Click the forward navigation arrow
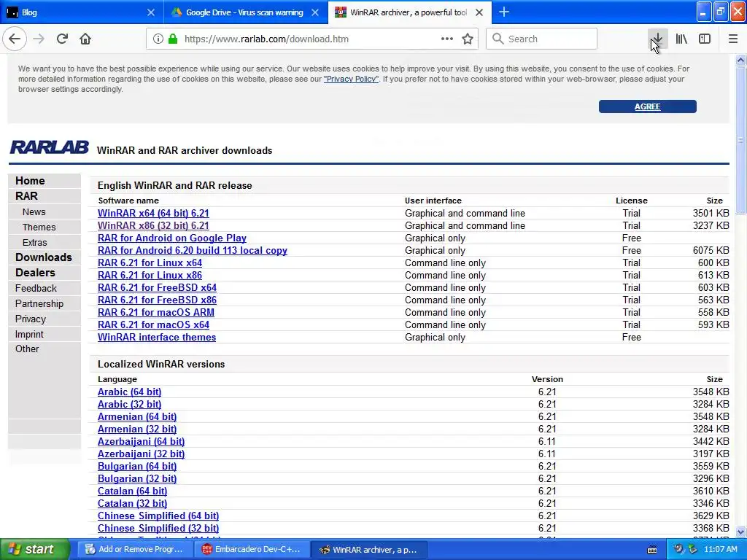Viewport: 747px width, 560px height. 39,39
